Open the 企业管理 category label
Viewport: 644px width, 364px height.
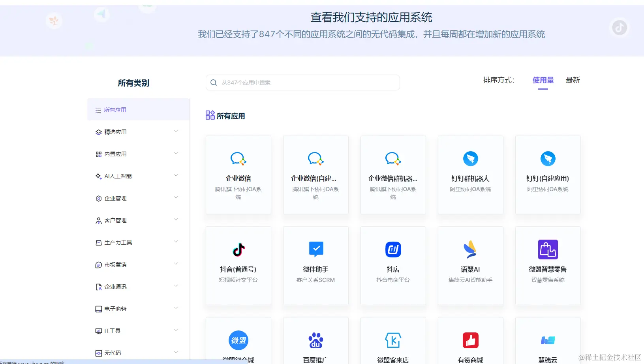(115, 199)
